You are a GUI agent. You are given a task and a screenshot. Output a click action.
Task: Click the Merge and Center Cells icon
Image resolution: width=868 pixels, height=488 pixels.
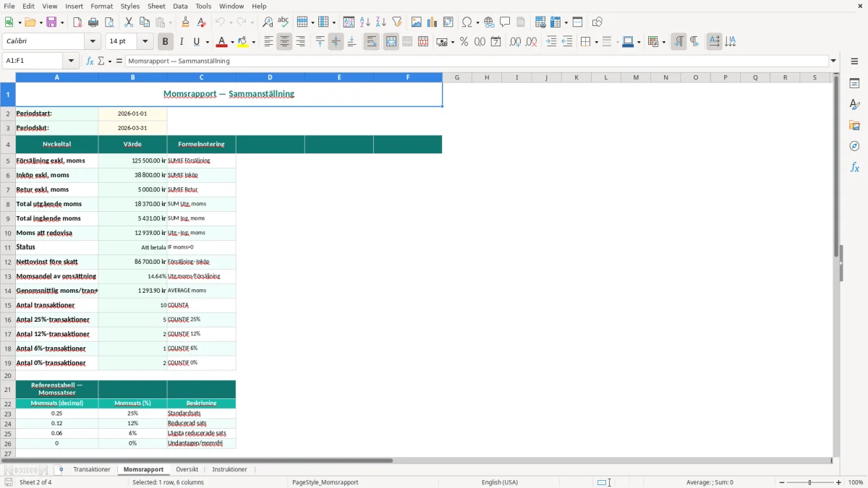tap(391, 42)
